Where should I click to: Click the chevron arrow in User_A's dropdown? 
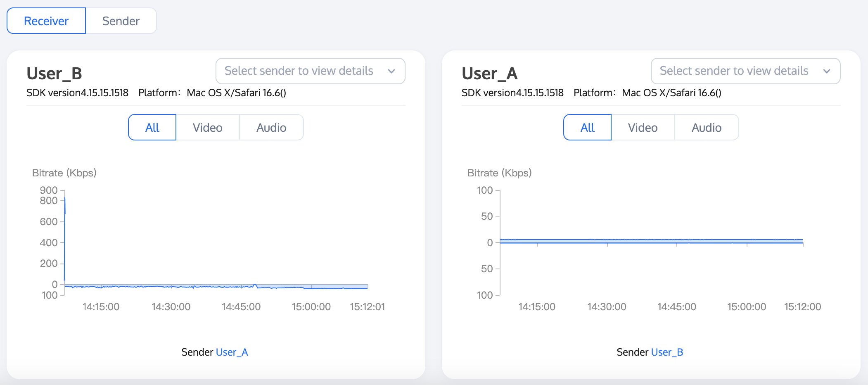pos(827,71)
